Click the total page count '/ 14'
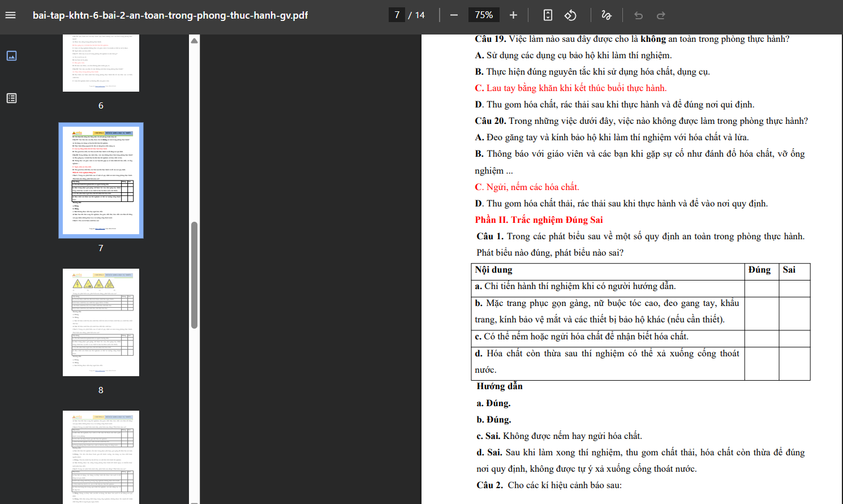The image size is (843, 504). coord(416,15)
